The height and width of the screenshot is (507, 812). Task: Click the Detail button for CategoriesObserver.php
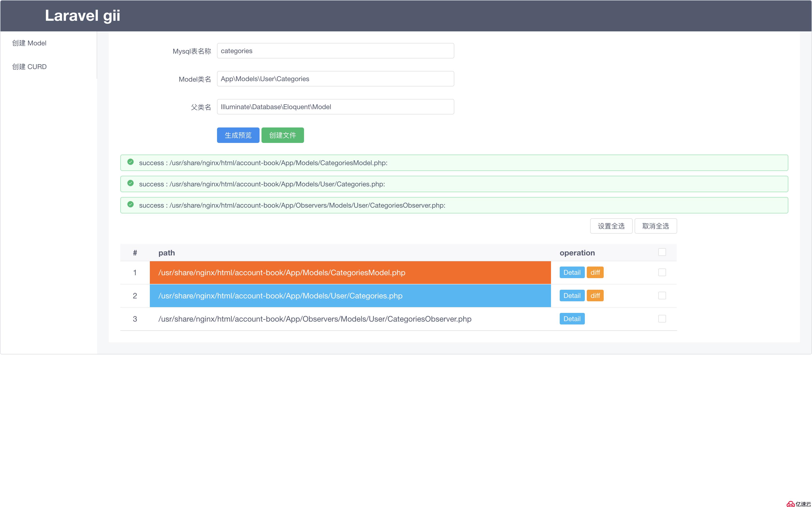point(572,318)
